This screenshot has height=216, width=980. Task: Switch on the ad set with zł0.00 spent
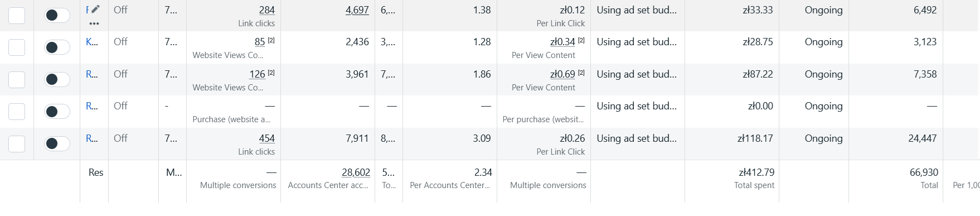[x=57, y=112]
